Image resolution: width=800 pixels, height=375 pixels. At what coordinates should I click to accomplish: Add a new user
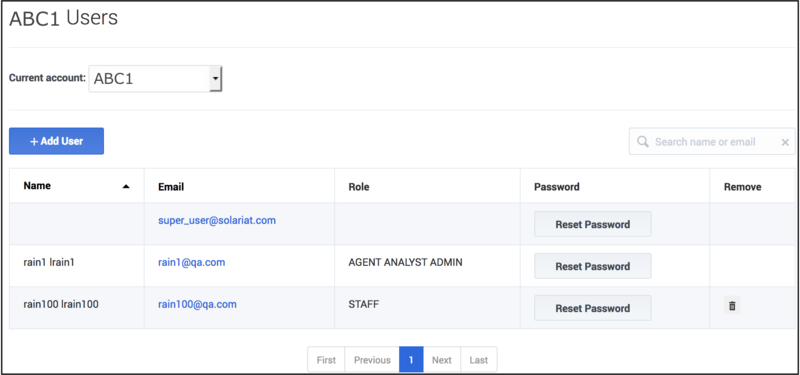(x=57, y=141)
